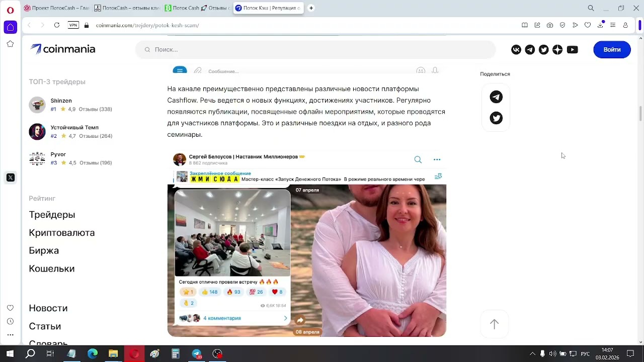The width and height of the screenshot is (644, 362).
Task: Open a new browser tab
Action: tap(311, 8)
